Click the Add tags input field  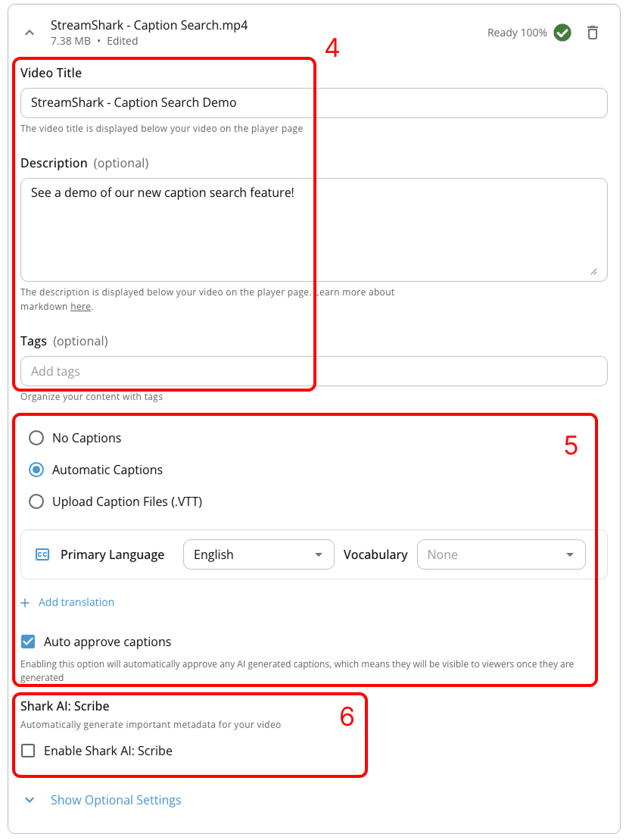click(314, 371)
